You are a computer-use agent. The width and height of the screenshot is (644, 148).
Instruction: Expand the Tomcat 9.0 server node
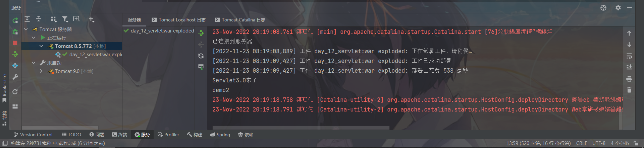(x=41, y=71)
